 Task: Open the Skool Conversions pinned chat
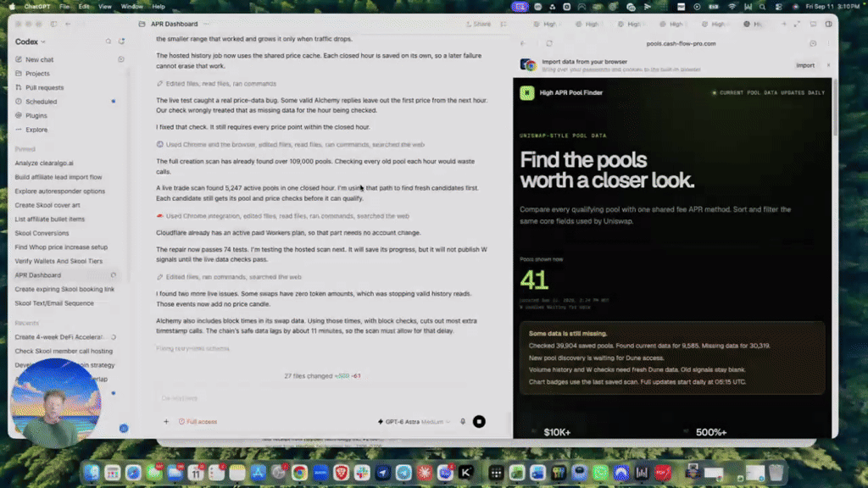pyautogui.click(x=42, y=234)
